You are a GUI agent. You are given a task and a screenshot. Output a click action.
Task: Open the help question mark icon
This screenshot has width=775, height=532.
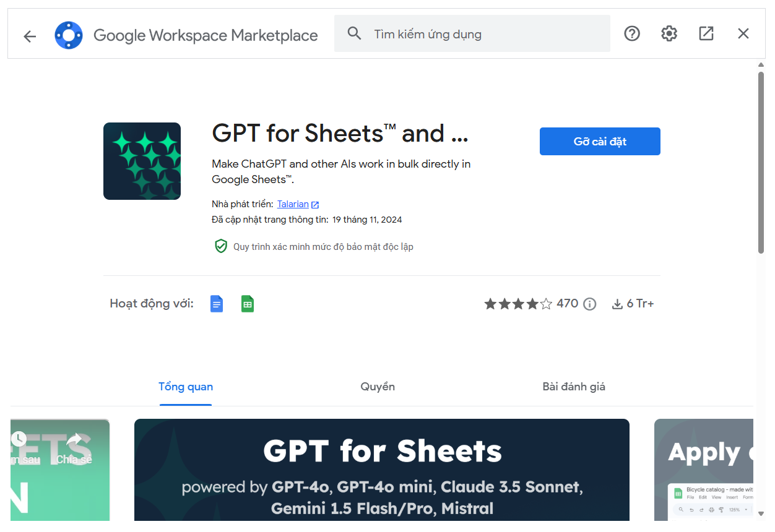click(631, 33)
